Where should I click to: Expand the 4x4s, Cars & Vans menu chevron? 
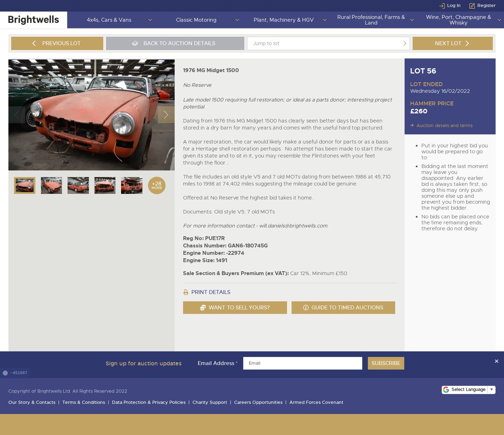coord(150,20)
